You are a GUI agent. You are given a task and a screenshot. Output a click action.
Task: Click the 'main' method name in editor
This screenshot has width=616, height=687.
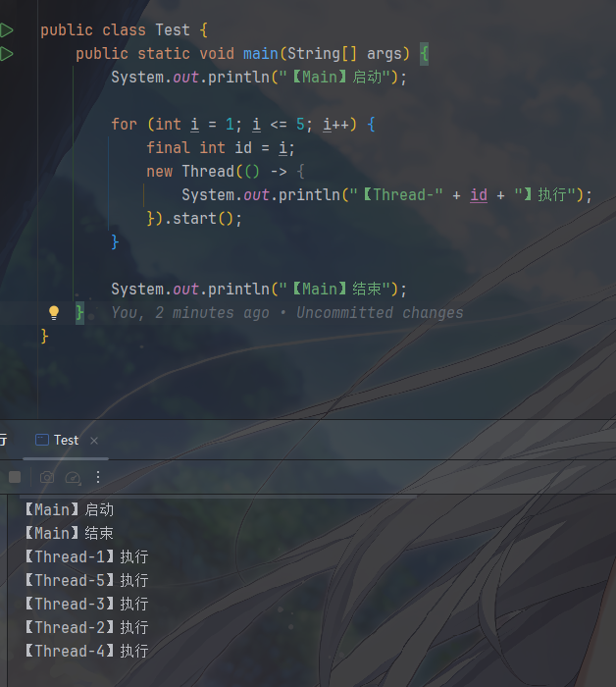click(259, 54)
